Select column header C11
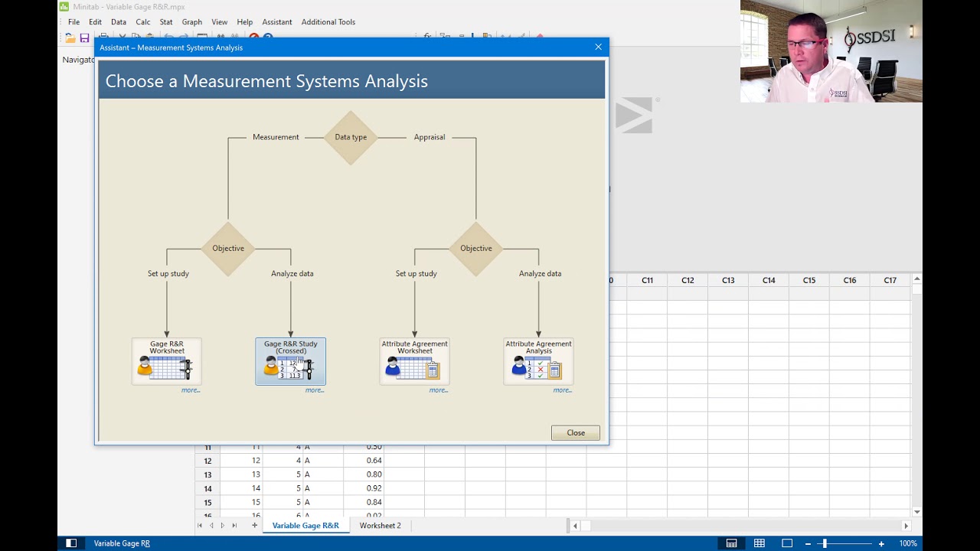Image resolution: width=980 pixels, height=551 pixels. 647,281
